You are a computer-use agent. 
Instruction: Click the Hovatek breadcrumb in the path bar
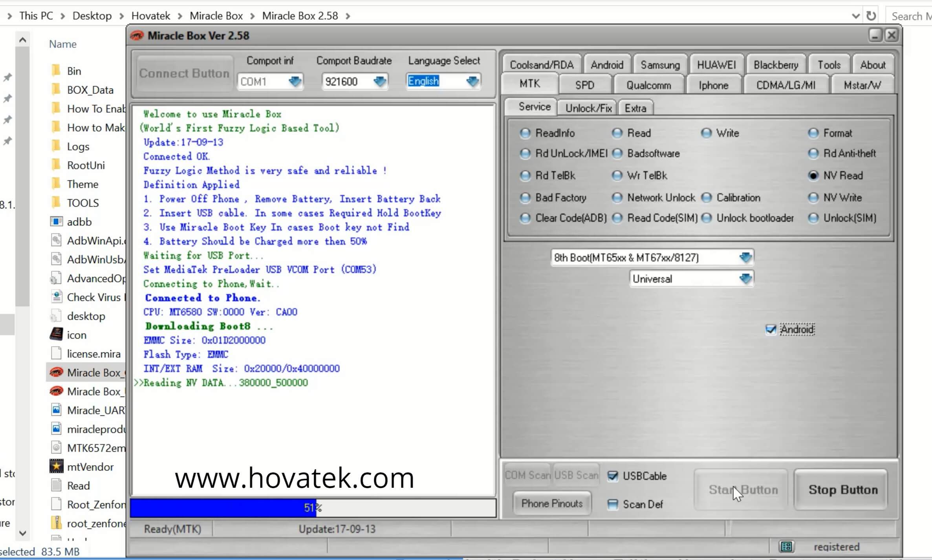(150, 15)
